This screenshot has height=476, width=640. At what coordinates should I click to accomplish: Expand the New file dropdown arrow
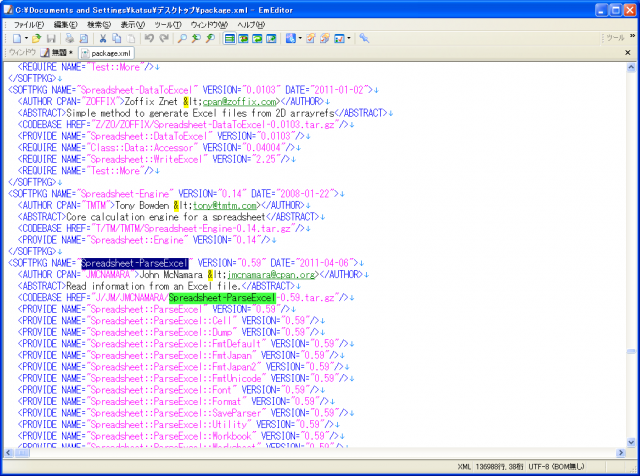pos(26,38)
